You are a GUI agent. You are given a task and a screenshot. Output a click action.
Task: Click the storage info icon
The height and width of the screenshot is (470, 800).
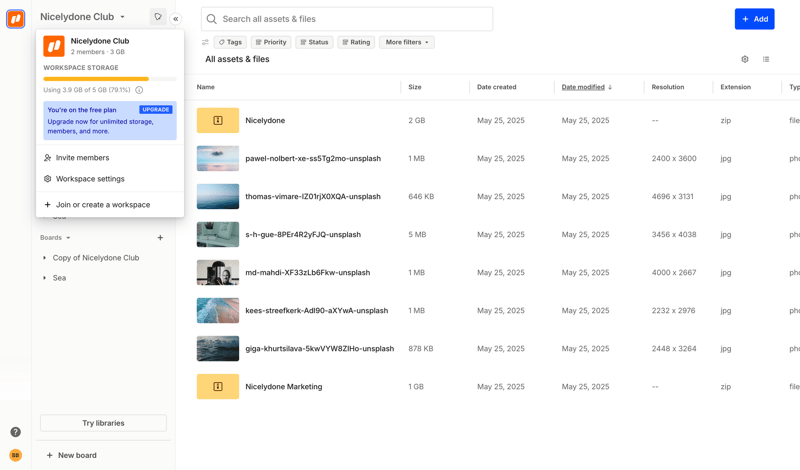[139, 90]
